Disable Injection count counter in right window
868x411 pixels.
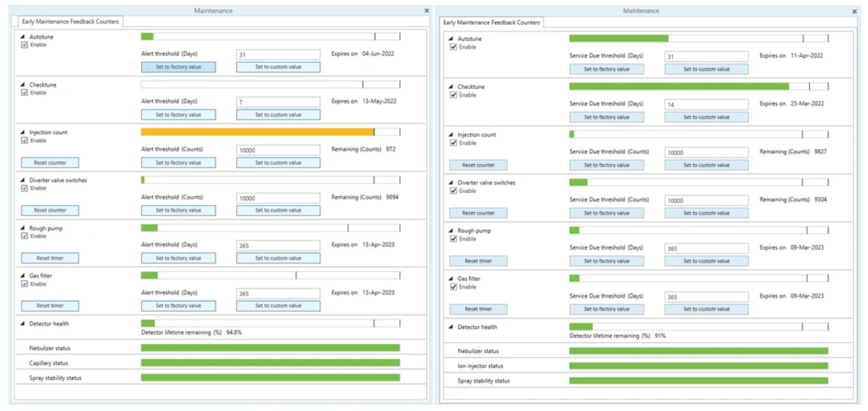[453, 143]
